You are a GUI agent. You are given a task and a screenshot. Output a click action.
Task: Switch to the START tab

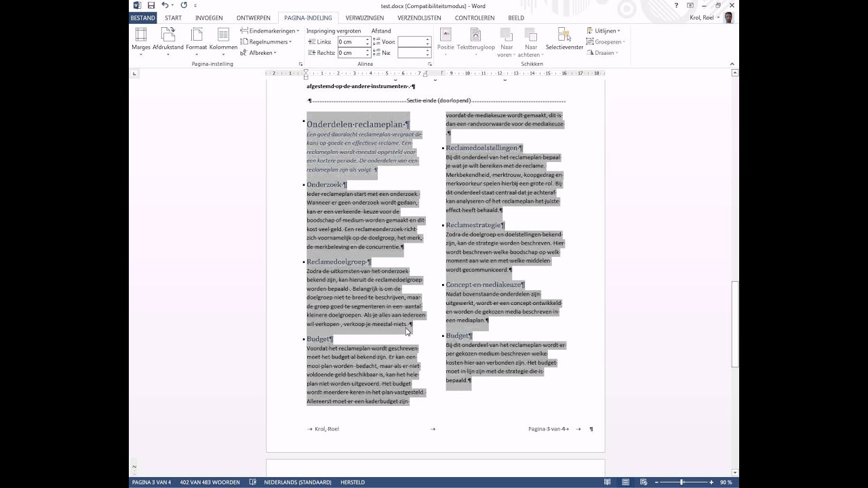pos(173,18)
